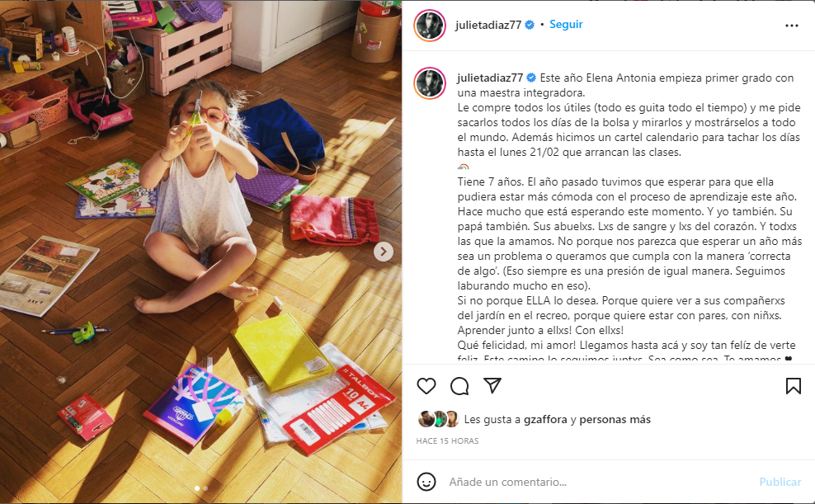Click the caption avatar of julietadiaz77

[x=430, y=82]
